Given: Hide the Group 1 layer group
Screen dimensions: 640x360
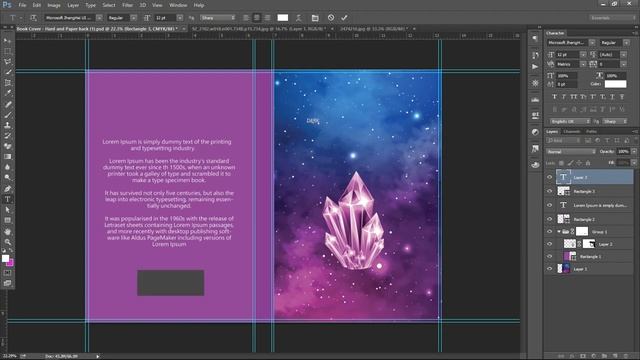Looking at the screenshot, I should 549,231.
